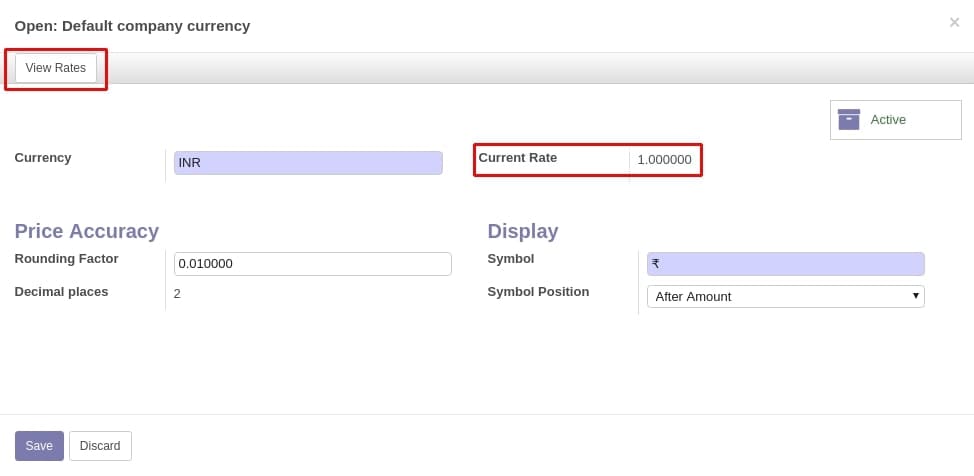
Task: Save the currency settings
Action: [39, 446]
